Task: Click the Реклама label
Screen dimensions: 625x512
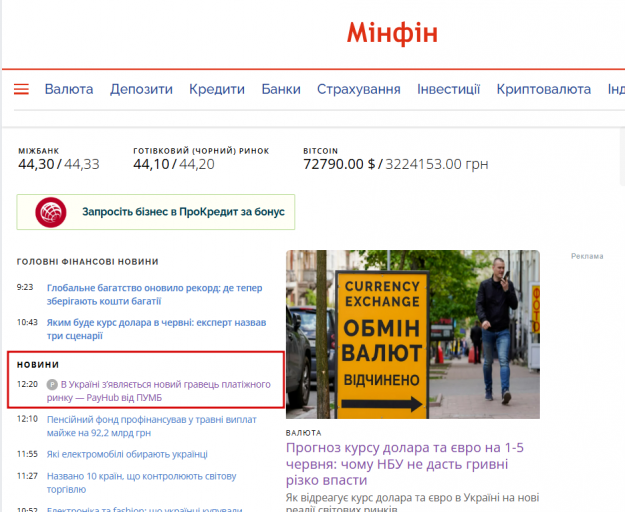Action: click(587, 256)
